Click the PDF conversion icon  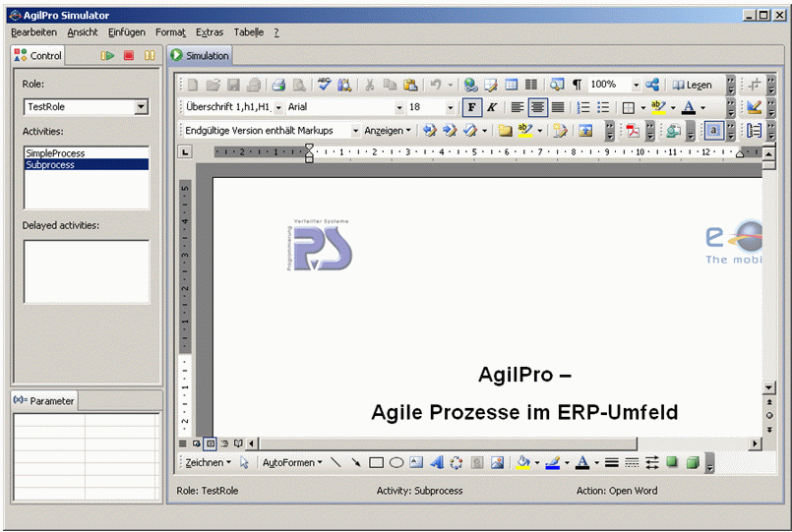(633, 131)
